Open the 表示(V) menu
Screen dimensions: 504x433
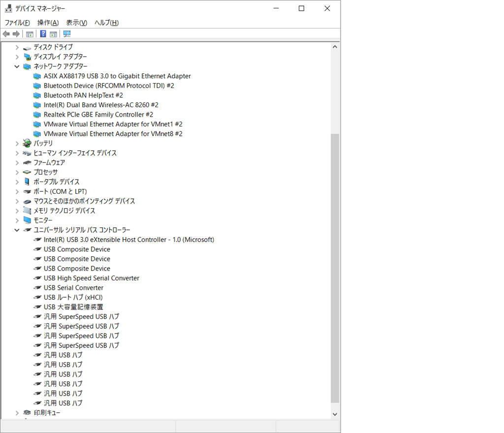76,23
